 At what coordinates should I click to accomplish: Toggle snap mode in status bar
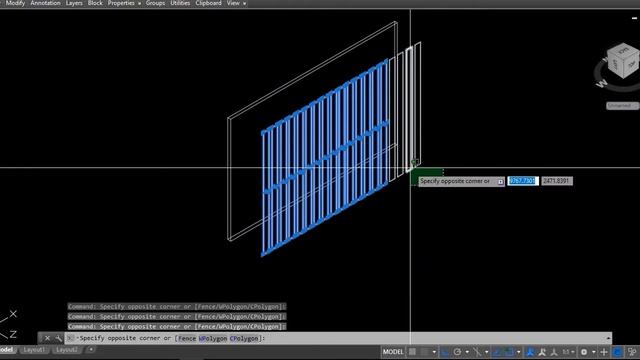pos(425,352)
